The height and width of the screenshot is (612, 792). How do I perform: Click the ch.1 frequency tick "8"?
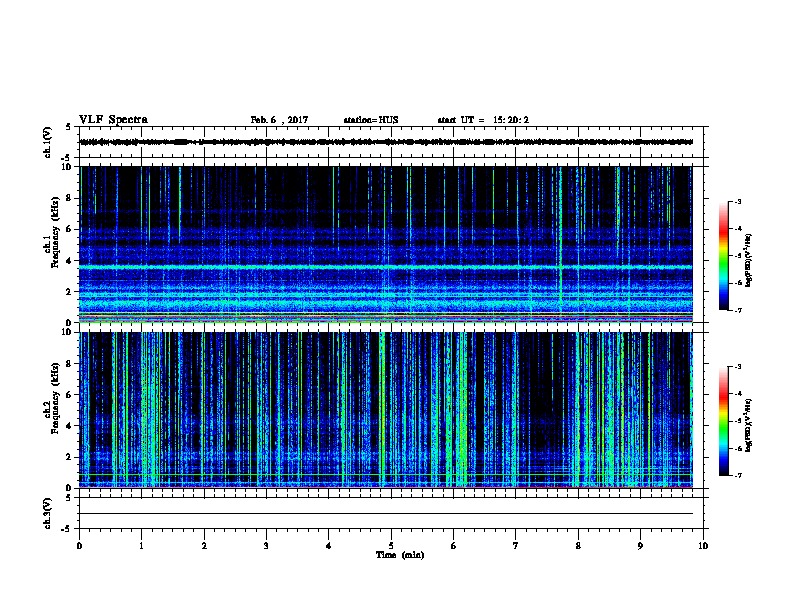(69, 198)
